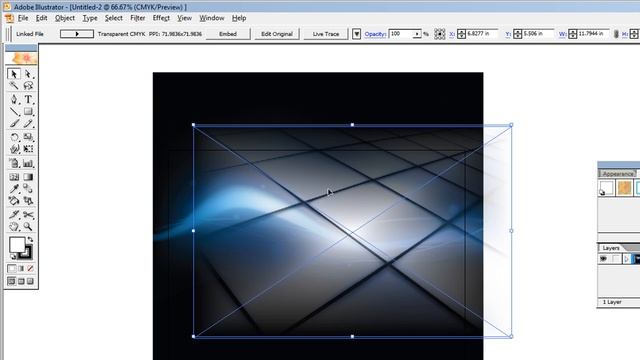
Task: Choose the Blend tool
Action: (x=28, y=189)
